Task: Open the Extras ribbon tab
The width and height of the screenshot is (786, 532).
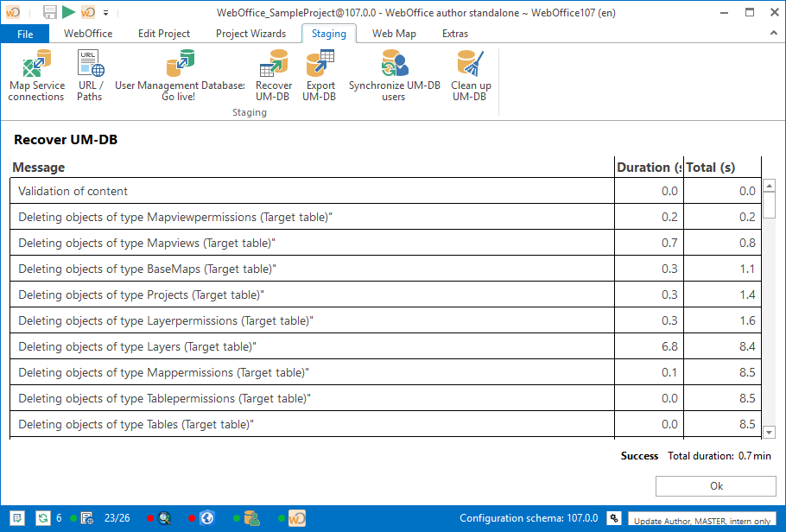Action: [455, 34]
